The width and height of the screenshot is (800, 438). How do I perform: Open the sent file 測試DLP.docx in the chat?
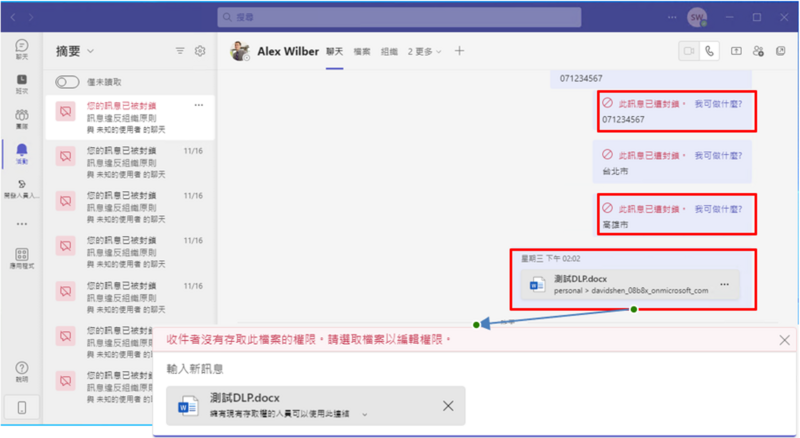[630, 284]
